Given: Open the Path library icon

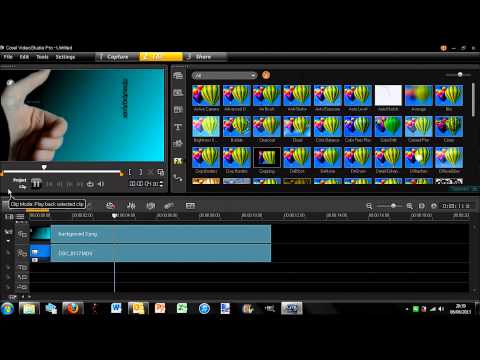Looking at the screenshot, I should (x=178, y=178).
